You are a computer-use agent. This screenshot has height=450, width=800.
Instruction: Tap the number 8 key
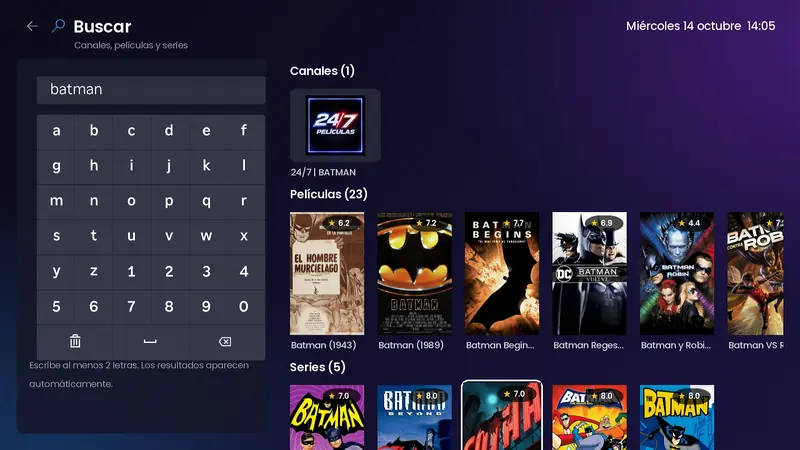[x=169, y=307]
